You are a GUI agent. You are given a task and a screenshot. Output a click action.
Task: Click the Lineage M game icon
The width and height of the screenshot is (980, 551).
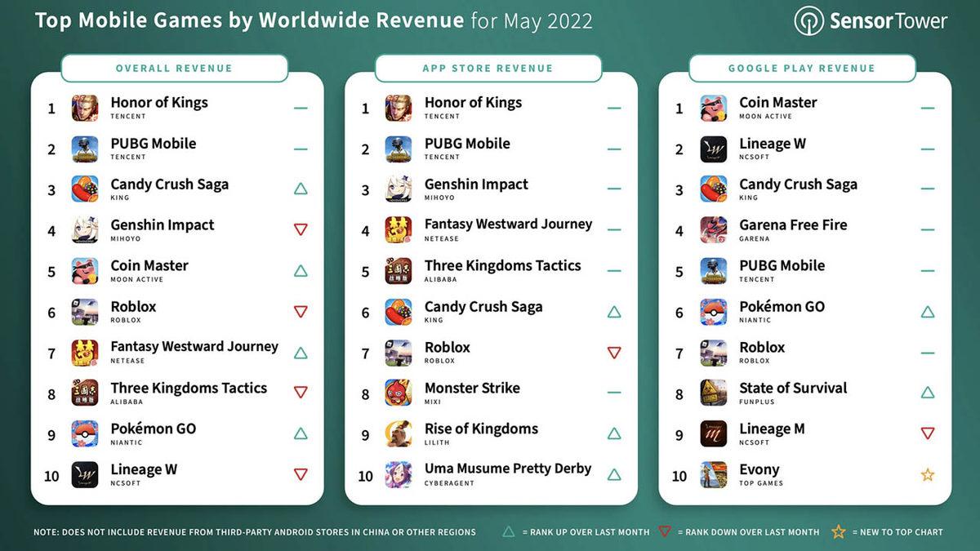(x=713, y=434)
